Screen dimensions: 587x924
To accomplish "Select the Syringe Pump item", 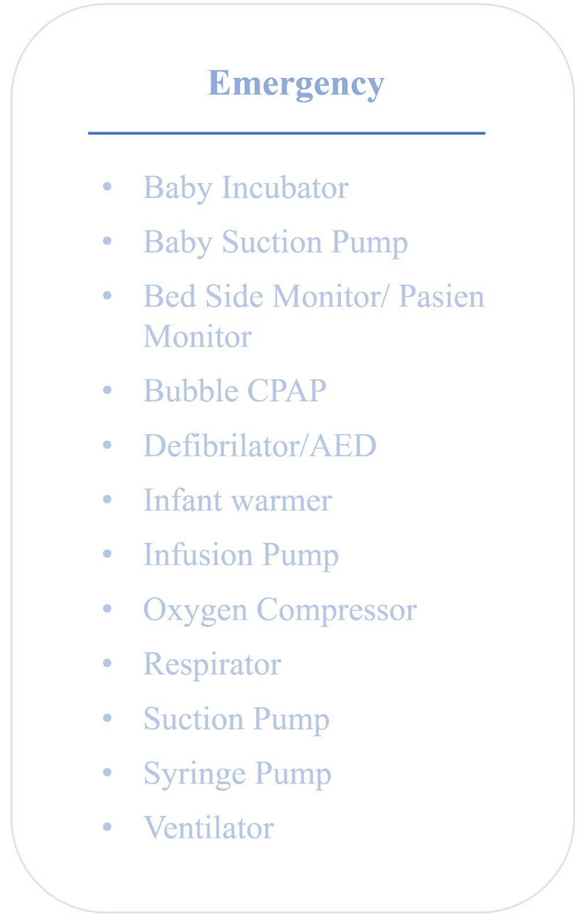I will click(x=237, y=774).
